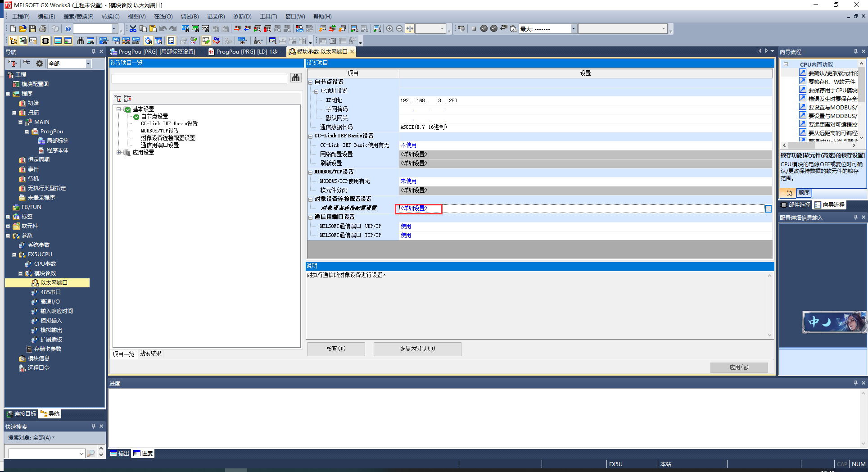868x472 pixels.
Task: Click the IP地址 value 192.168.3.250
Action: 429,100
